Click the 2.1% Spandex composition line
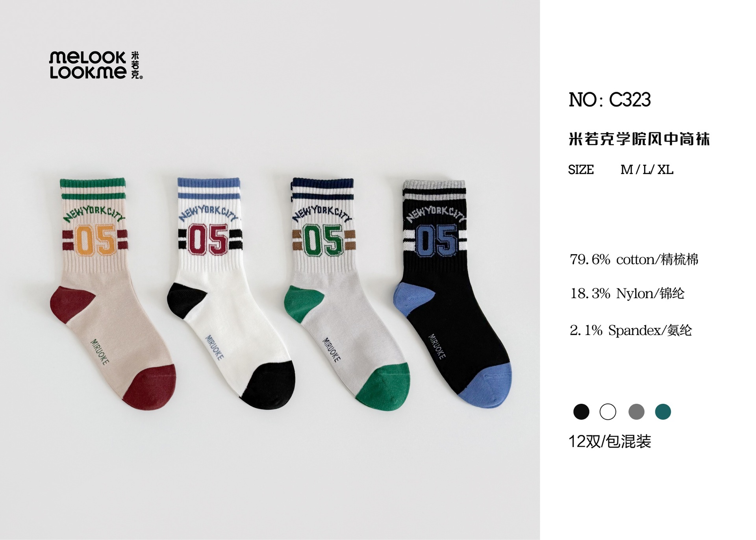The height and width of the screenshot is (540, 756). 630,330
